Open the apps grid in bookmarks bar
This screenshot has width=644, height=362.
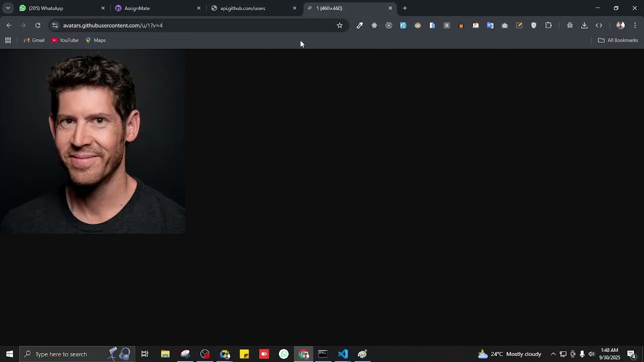pyautogui.click(x=8, y=40)
